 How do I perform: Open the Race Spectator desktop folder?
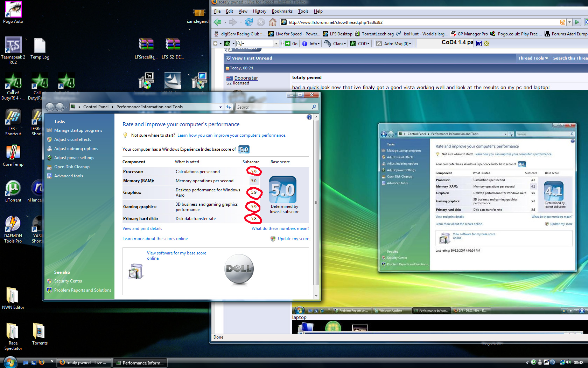[x=13, y=336]
